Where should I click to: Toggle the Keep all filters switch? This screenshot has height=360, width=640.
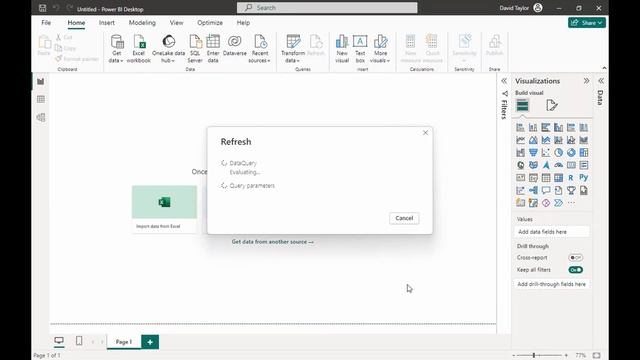tap(576, 270)
